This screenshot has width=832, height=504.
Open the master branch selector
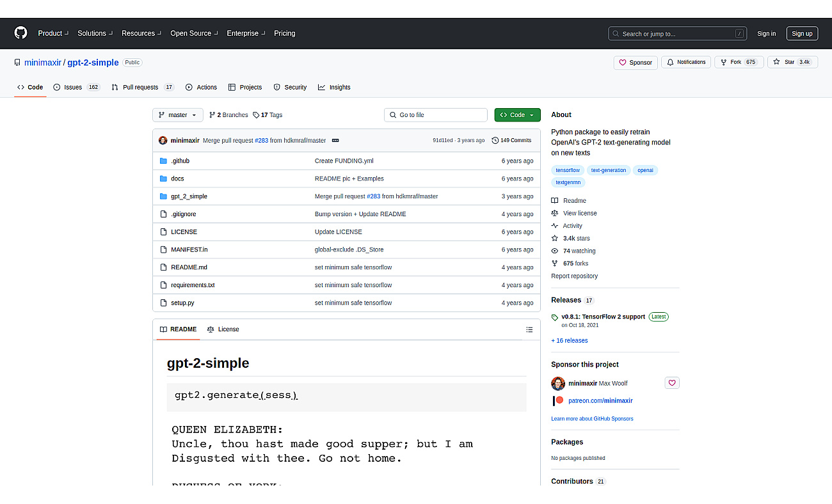[178, 115]
